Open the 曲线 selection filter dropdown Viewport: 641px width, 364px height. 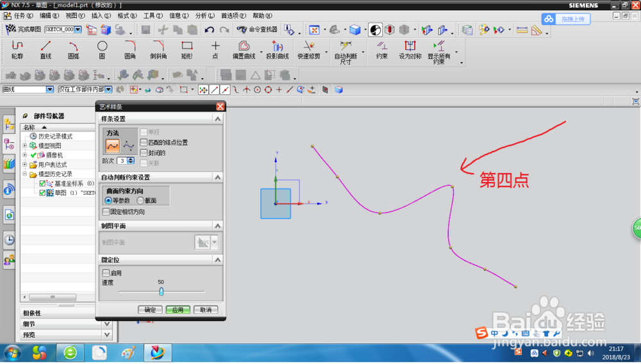(x=49, y=90)
